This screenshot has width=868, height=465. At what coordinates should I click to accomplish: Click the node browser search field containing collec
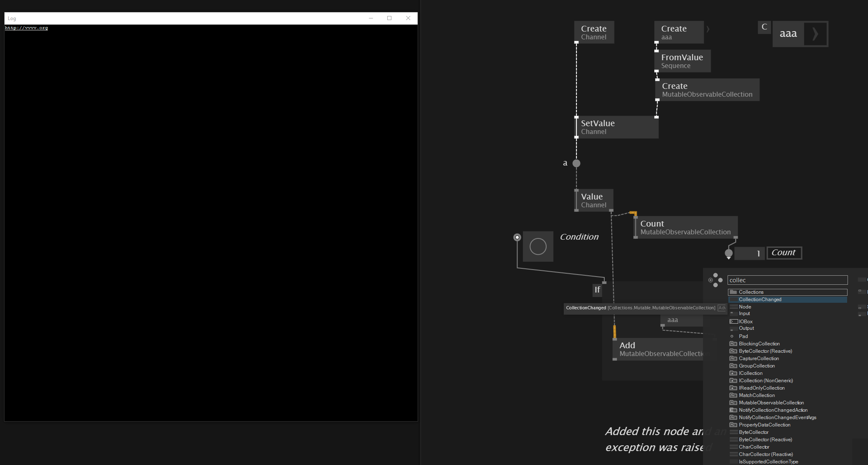coord(787,280)
